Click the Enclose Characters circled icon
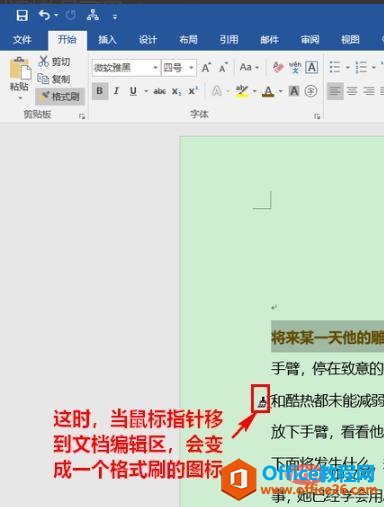 (311, 91)
